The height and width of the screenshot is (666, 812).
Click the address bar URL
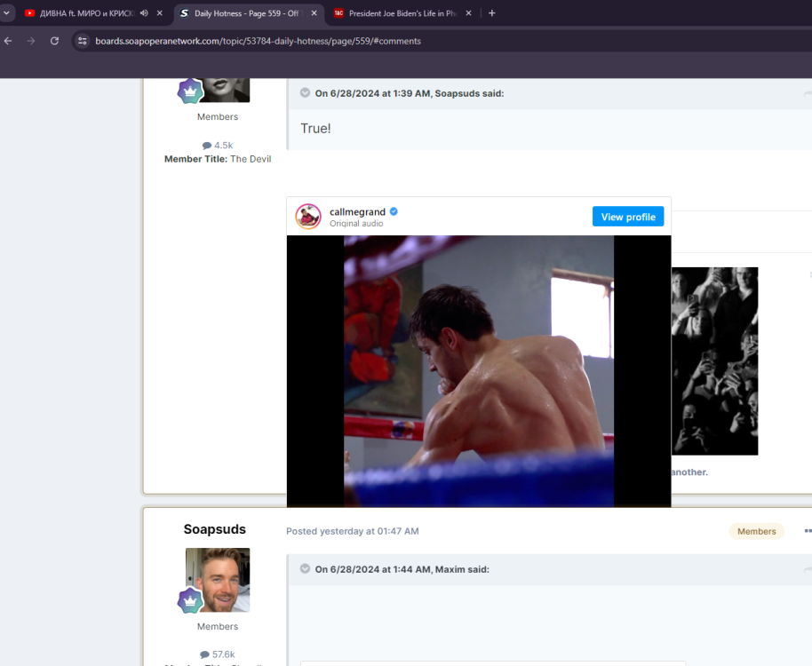coord(258,41)
